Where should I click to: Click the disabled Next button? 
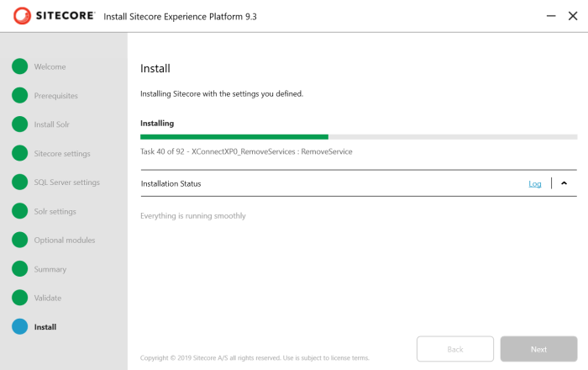[x=538, y=349]
